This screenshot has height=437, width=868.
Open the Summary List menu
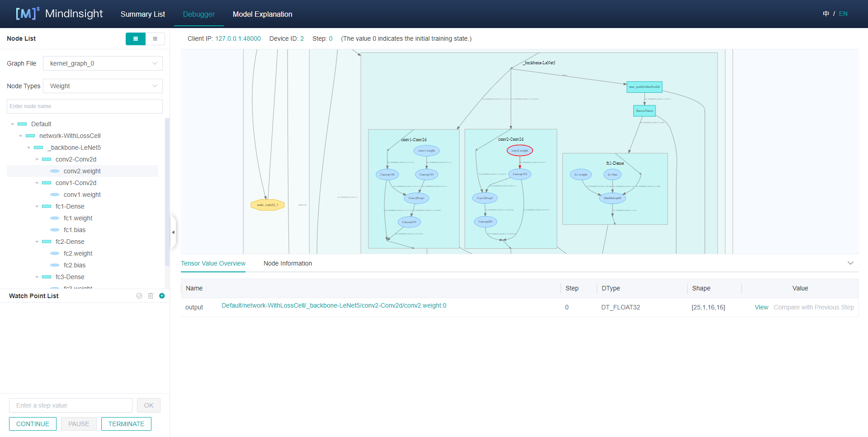point(142,14)
